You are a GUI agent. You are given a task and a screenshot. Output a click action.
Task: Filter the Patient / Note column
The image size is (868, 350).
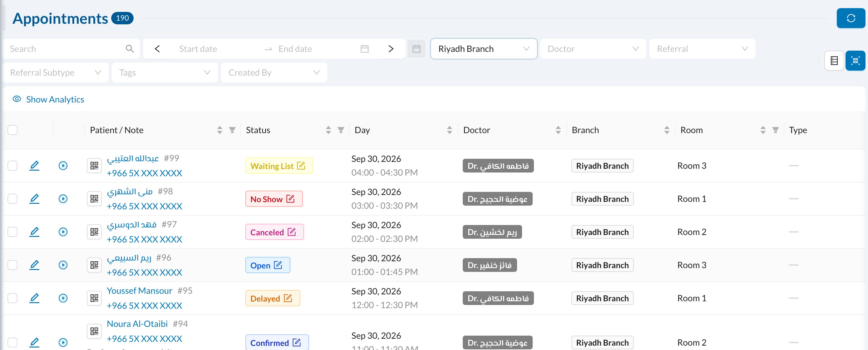(232, 130)
